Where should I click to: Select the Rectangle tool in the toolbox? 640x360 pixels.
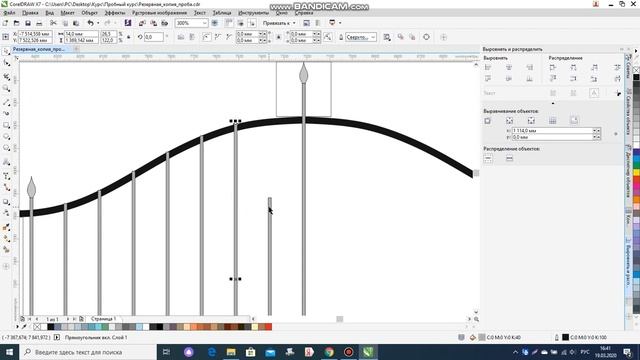point(6,125)
